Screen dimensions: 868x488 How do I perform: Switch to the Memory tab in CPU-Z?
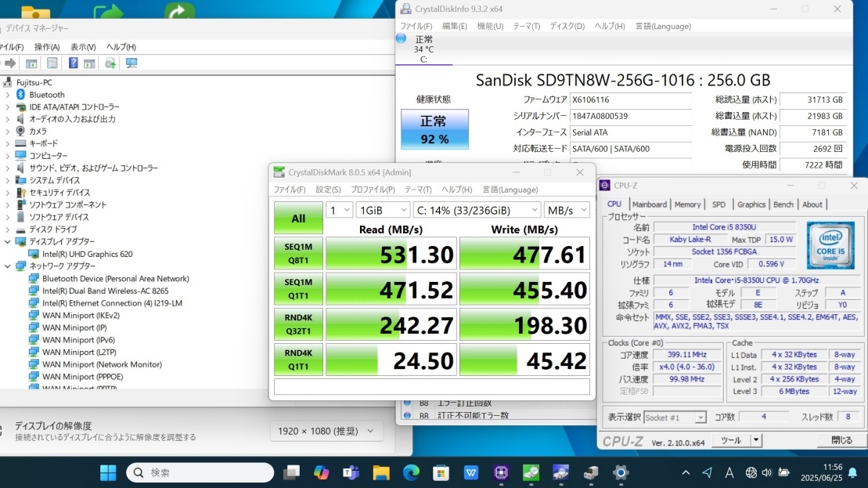[687, 204]
